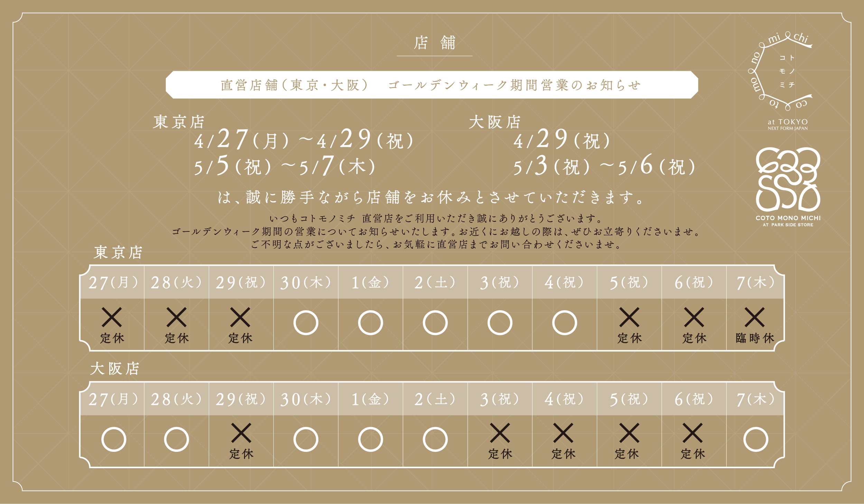
Task: Click the Tokyo table header cell 29(祝)
Action: pos(241,283)
